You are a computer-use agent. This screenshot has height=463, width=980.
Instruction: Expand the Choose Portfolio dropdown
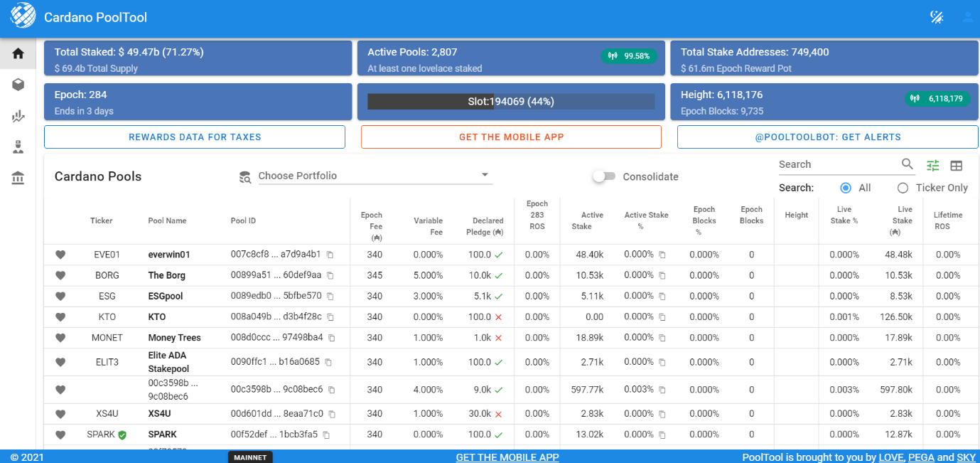point(375,176)
